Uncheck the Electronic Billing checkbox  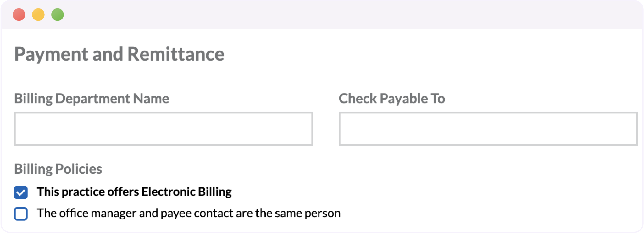pos(21,192)
